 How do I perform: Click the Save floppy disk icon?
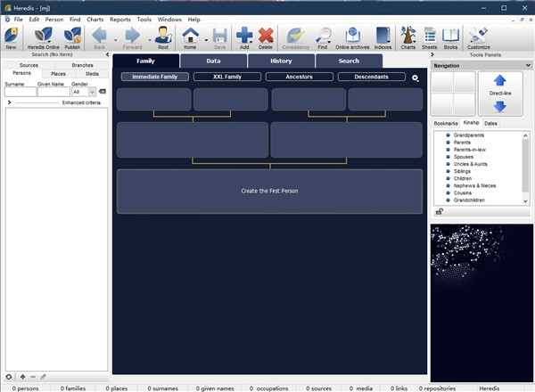219,37
